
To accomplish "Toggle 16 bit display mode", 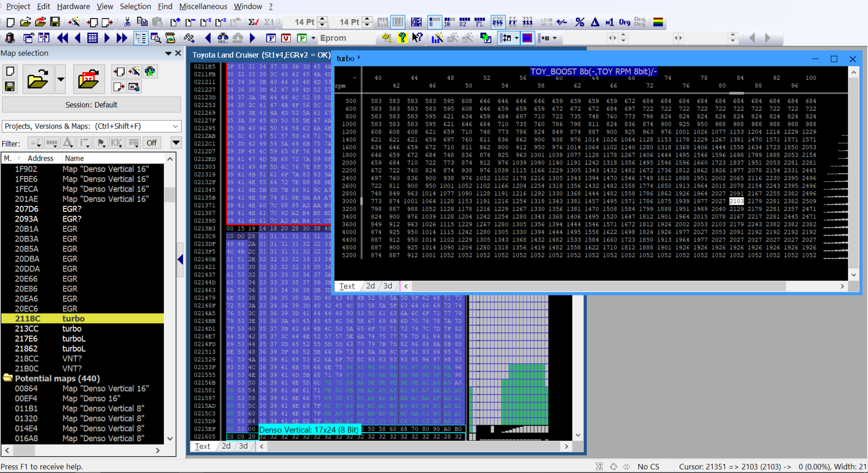I will click(x=450, y=22).
